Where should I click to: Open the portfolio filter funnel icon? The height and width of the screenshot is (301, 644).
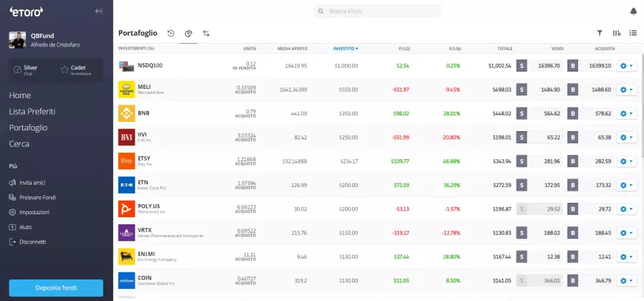[600, 33]
